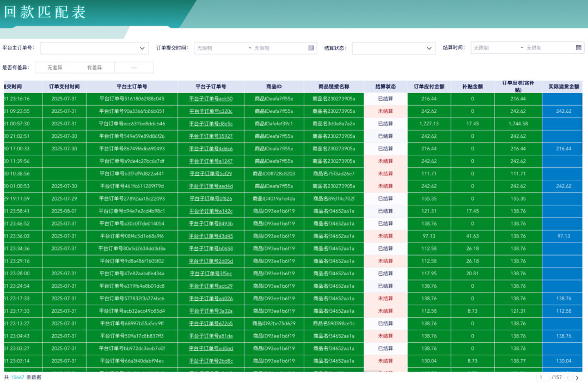This screenshot has width=588, height=382.
Task: Open sub-order link 平台子订单号adc50
Action: (211, 99)
